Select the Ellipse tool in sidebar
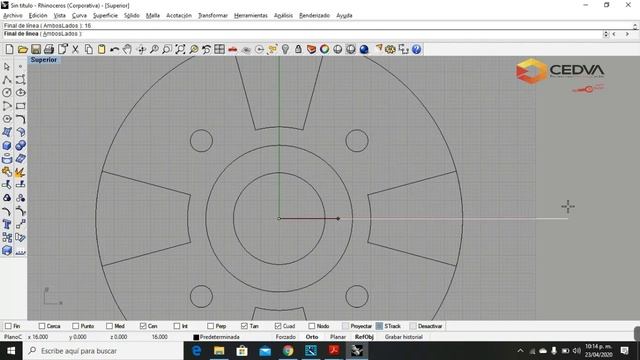The height and width of the screenshot is (360, 640). click(20, 93)
